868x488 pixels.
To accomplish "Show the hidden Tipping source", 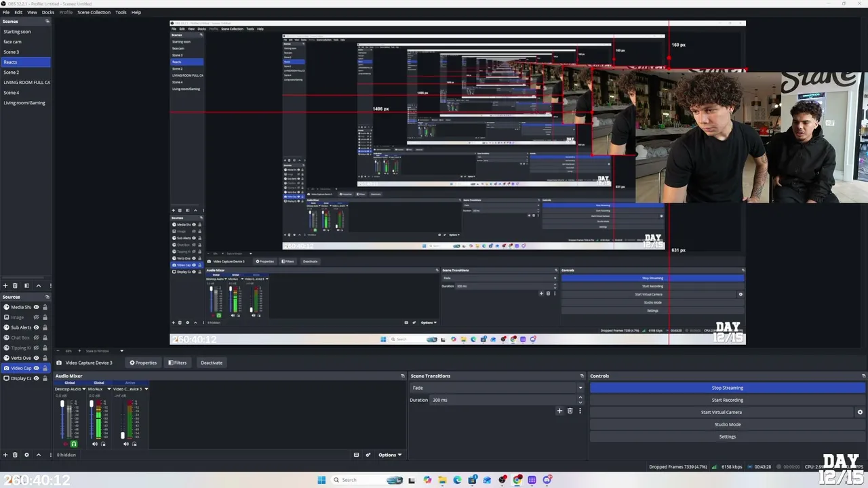I will 37,348.
